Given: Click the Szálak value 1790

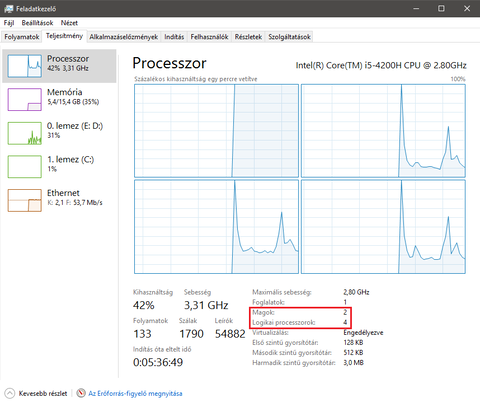Looking at the screenshot, I should click(191, 334).
